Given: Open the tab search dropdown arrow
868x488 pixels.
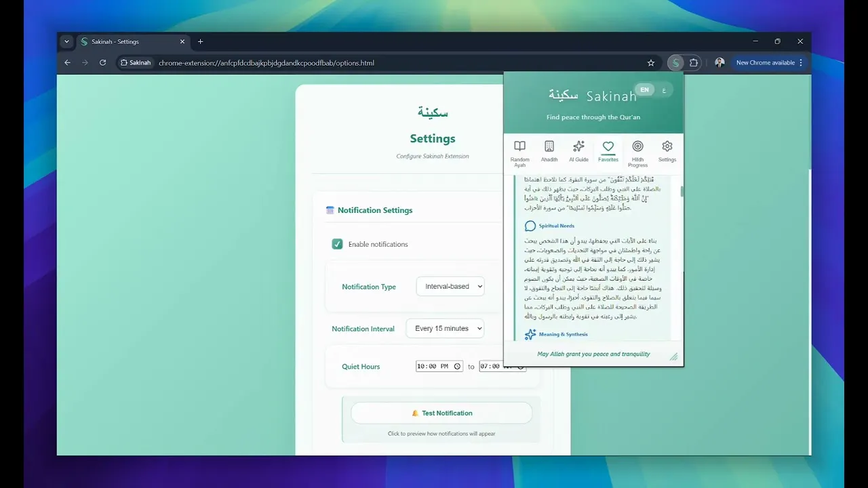Looking at the screenshot, I should [66, 41].
